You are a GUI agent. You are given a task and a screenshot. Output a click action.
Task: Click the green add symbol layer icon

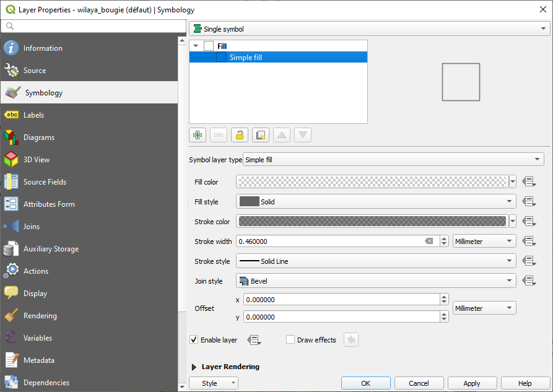tap(198, 135)
